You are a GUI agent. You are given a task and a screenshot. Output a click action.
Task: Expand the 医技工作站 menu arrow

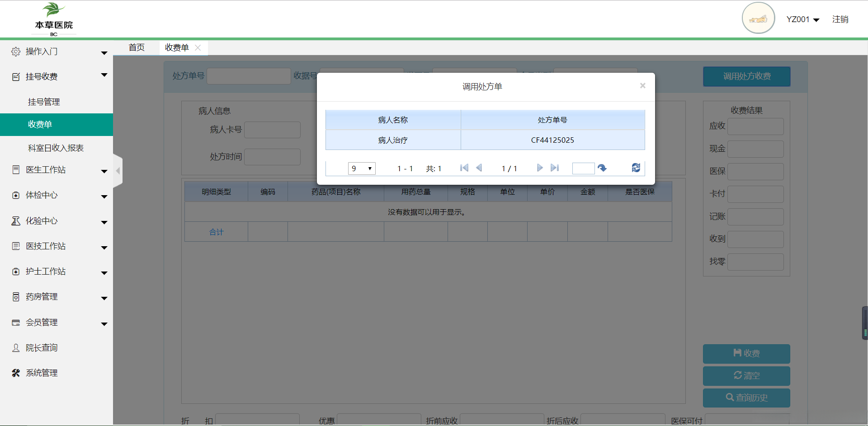pos(104,248)
